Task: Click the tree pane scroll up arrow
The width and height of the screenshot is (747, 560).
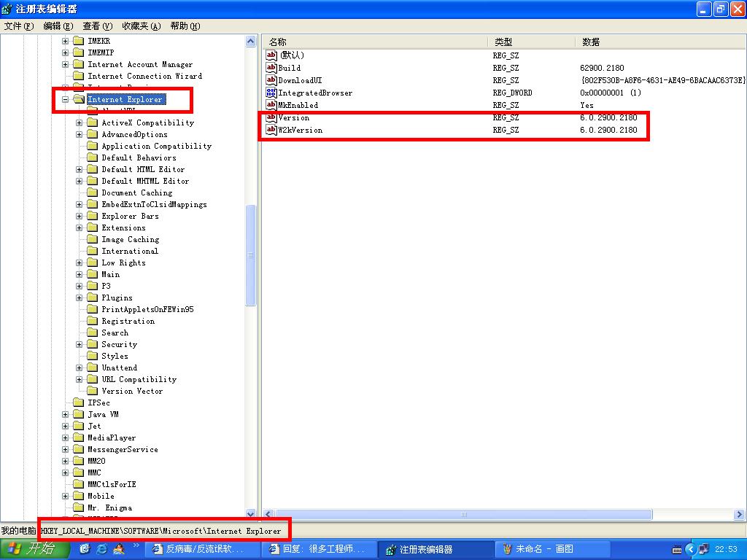Action: [251, 42]
